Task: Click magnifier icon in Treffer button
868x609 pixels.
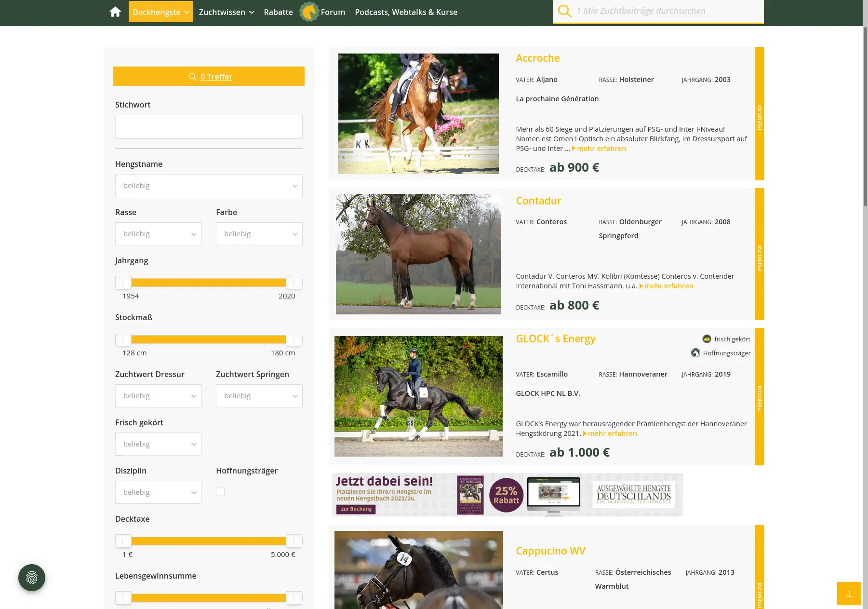Action: [x=192, y=77]
